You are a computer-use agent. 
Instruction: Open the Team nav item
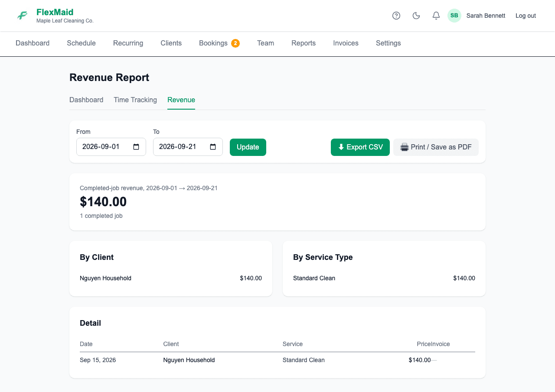[x=265, y=43]
